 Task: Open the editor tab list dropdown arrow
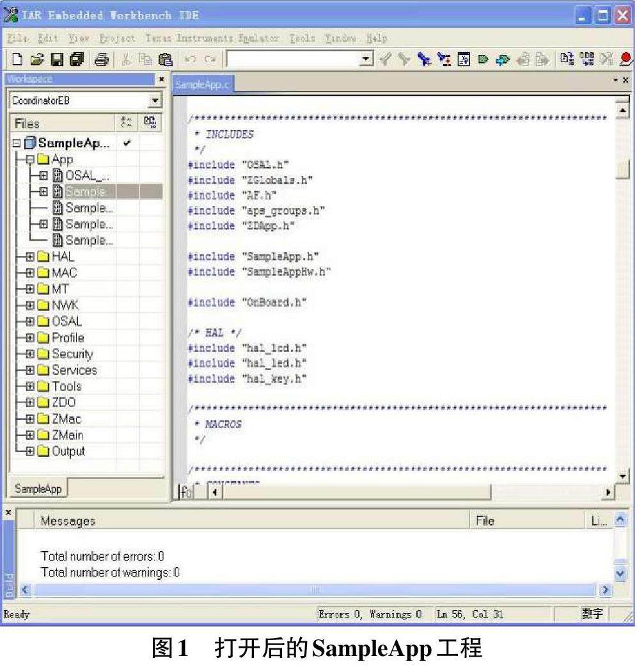click(x=616, y=80)
